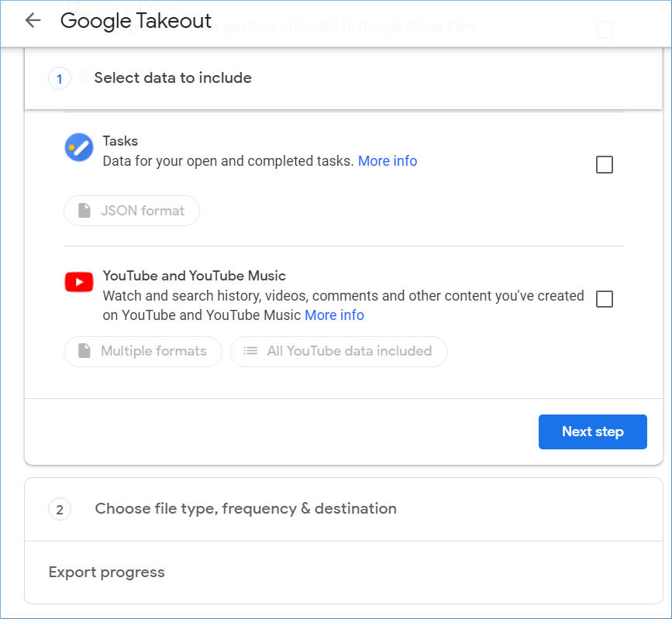Click the Tasks service name
Image resolution: width=672 pixels, height=619 pixels.
pyautogui.click(x=120, y=141)
